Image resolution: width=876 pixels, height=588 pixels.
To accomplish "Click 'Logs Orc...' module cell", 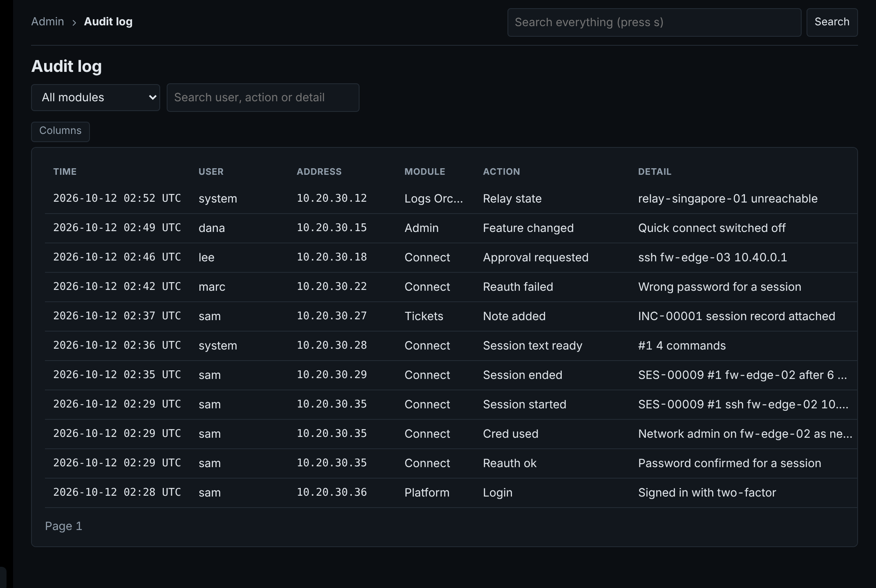I will point(434,198).
